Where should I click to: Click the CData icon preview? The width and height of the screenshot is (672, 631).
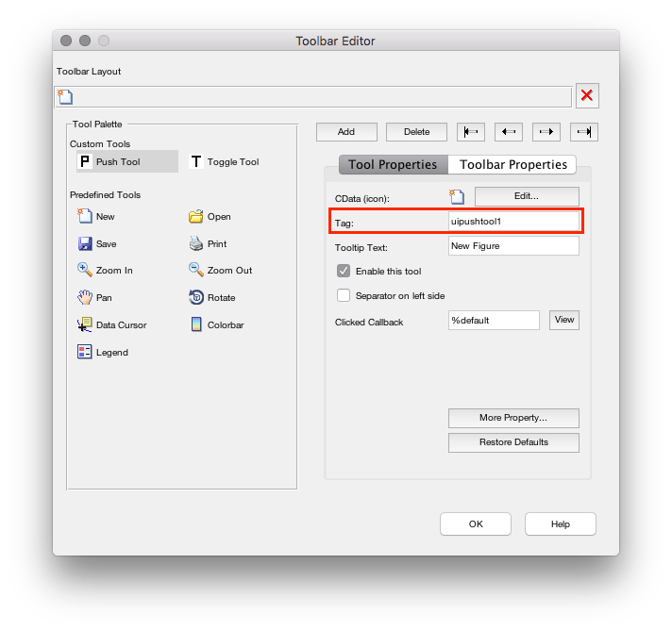tap(457, 196)
